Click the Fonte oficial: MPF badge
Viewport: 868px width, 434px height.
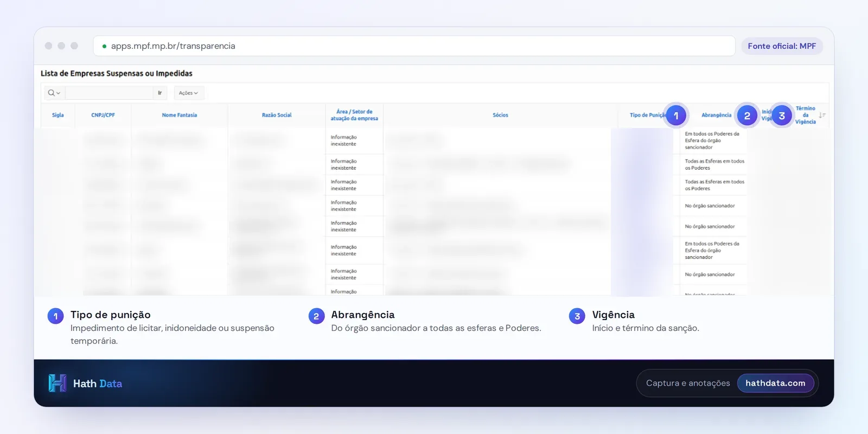coord(782,46)
